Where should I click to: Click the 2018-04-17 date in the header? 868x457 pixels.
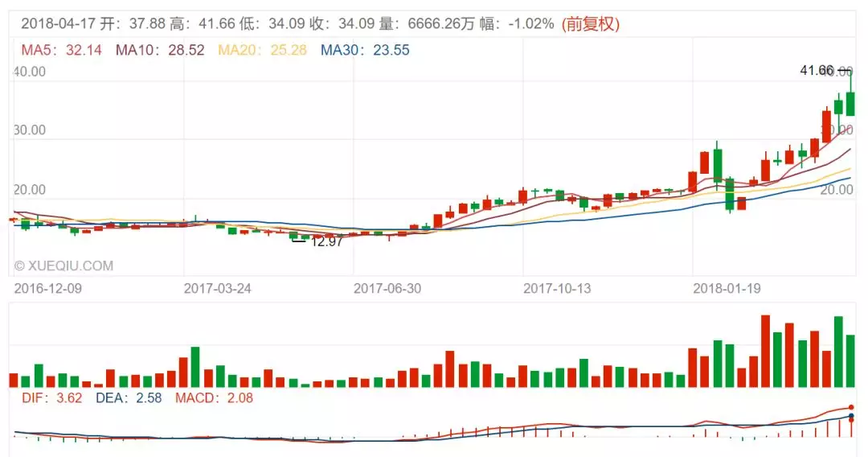(x=55, y=24)
